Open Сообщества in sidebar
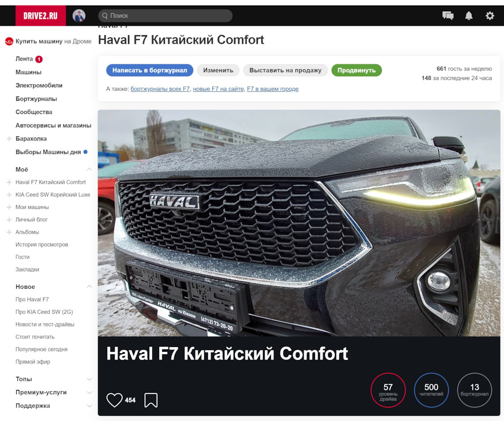Viewport: 504px width, 421px height. pyautogui.click(x=34, y=112)
